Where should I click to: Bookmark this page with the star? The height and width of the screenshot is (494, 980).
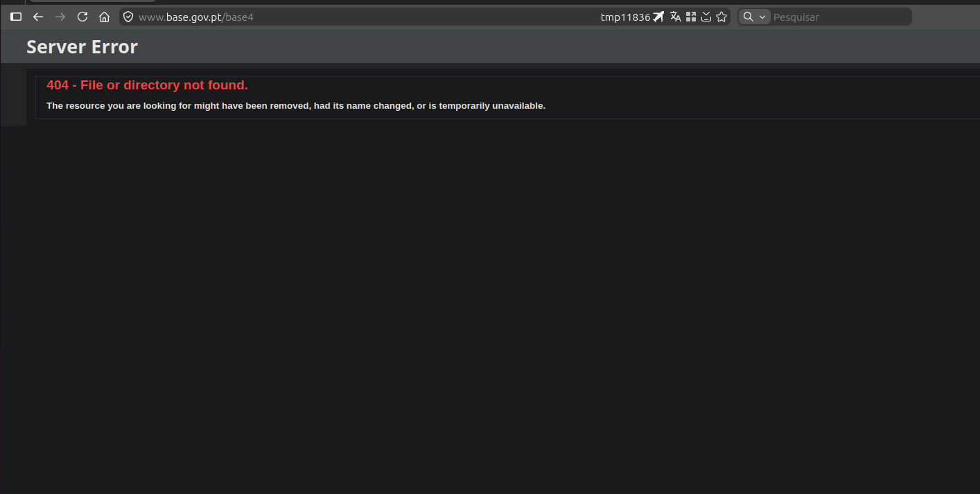721,17
